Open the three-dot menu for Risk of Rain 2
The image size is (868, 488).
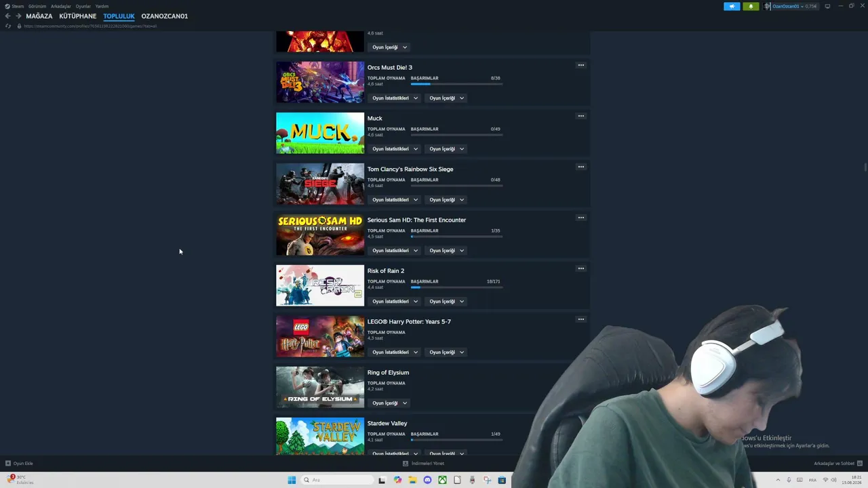pyautogui.click(x=580, y=268)
